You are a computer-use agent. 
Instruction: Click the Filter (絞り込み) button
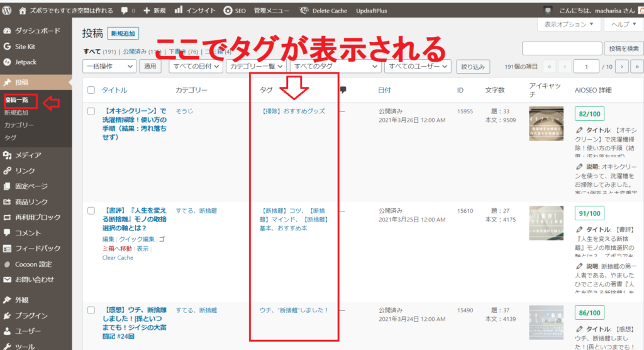tap(472, 66)
